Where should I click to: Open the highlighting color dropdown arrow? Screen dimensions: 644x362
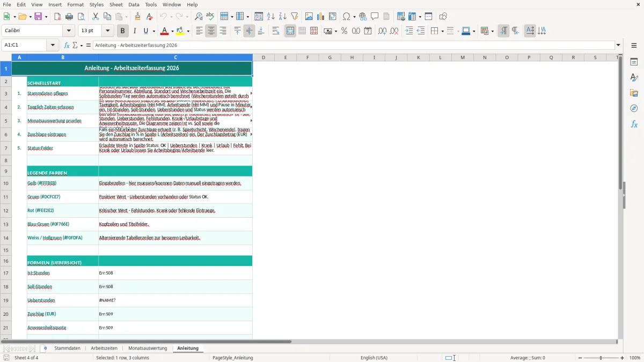click(x=188, y=31)
